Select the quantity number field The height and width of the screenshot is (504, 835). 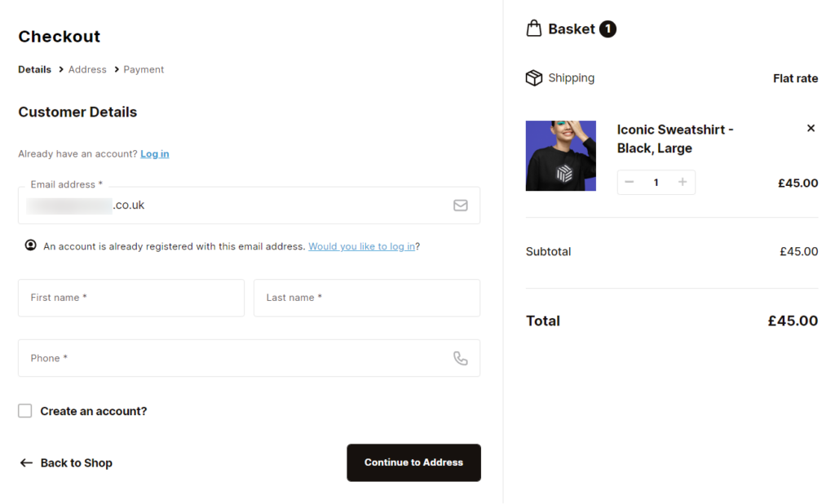656,182
